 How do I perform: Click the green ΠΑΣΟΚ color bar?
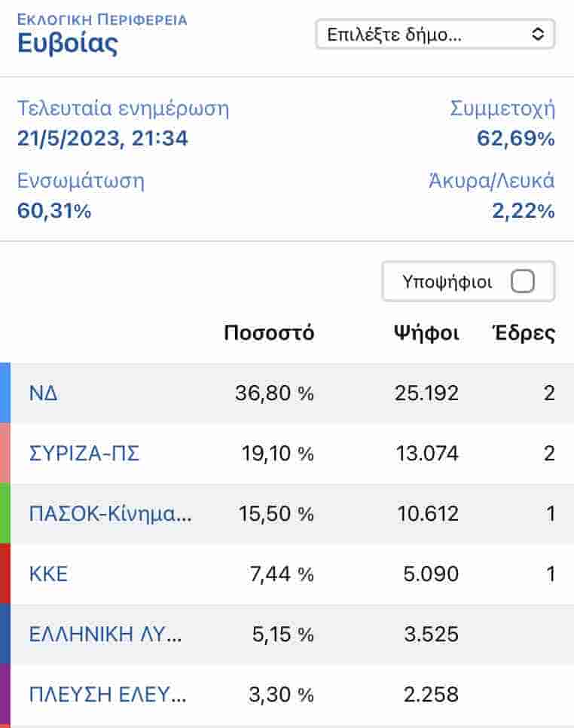click(x=5, y=513)
